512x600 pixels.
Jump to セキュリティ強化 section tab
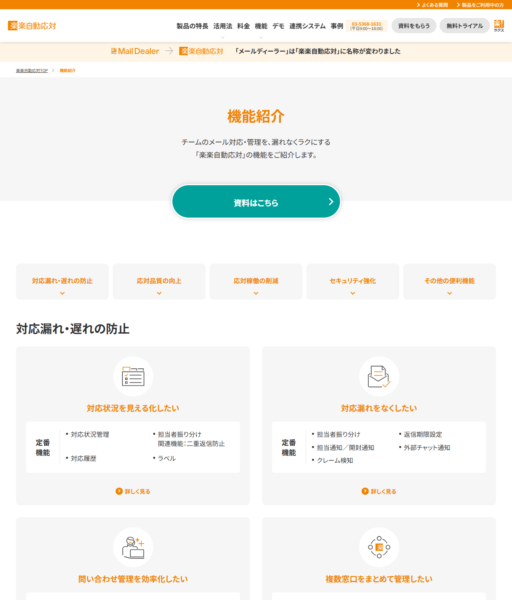(x=353, y=282)
